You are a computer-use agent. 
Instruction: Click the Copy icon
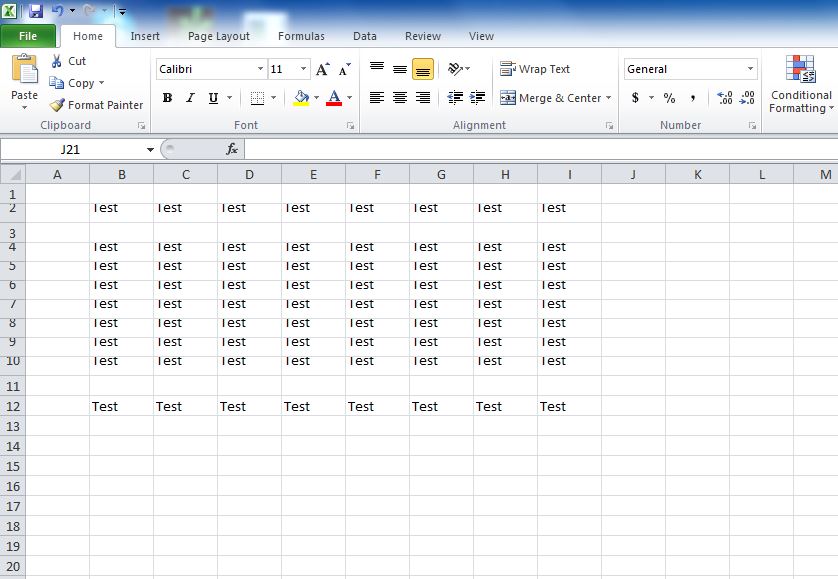tap(56, 83)
